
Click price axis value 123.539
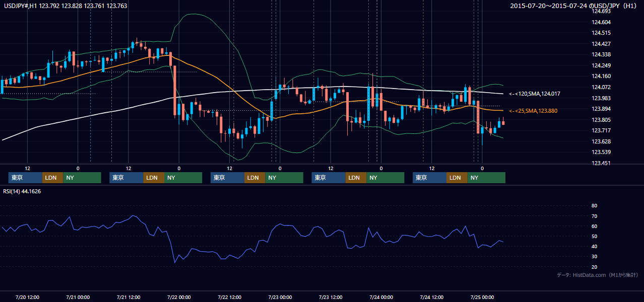601,153
